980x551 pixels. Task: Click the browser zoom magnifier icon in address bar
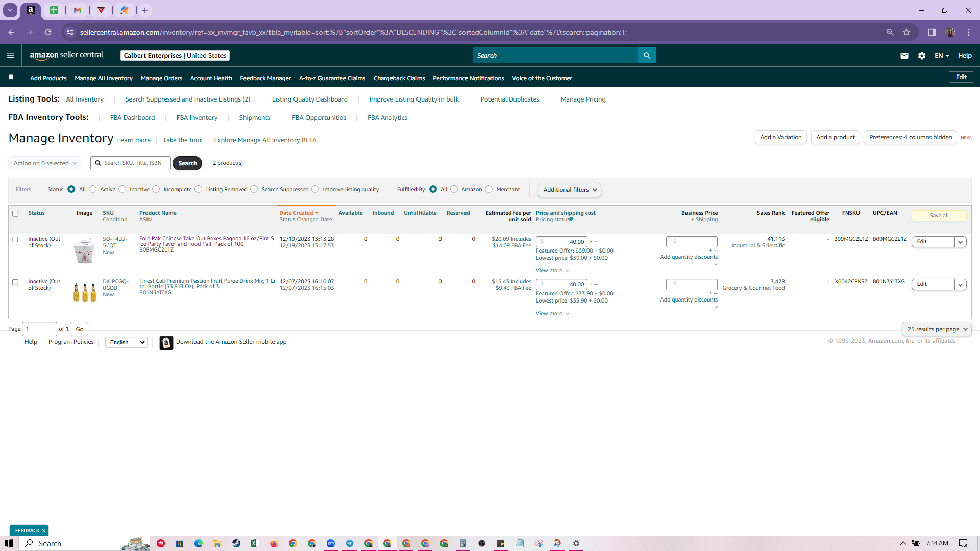(x=890, y=32)
